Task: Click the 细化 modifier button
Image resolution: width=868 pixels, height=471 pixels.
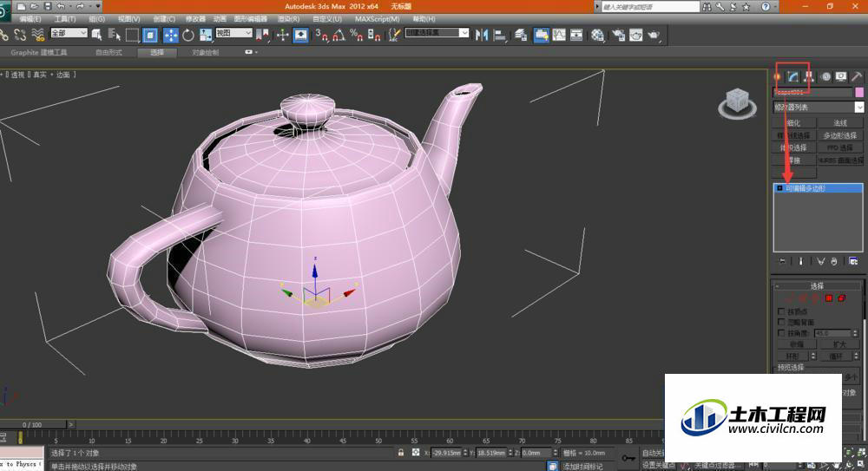Action: (794, 123)
